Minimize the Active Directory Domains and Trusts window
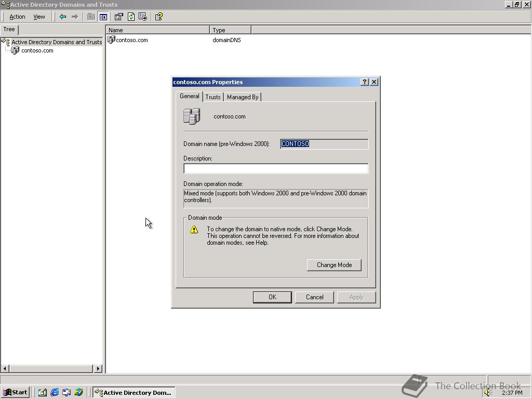Screen dimensions: 532x399 tap(508, 5)
